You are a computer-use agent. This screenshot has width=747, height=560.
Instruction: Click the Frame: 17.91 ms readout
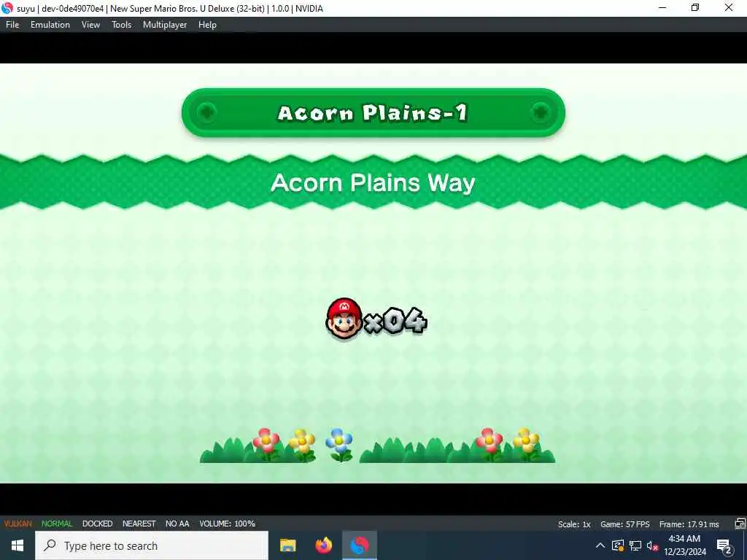(x=689, y=524)
